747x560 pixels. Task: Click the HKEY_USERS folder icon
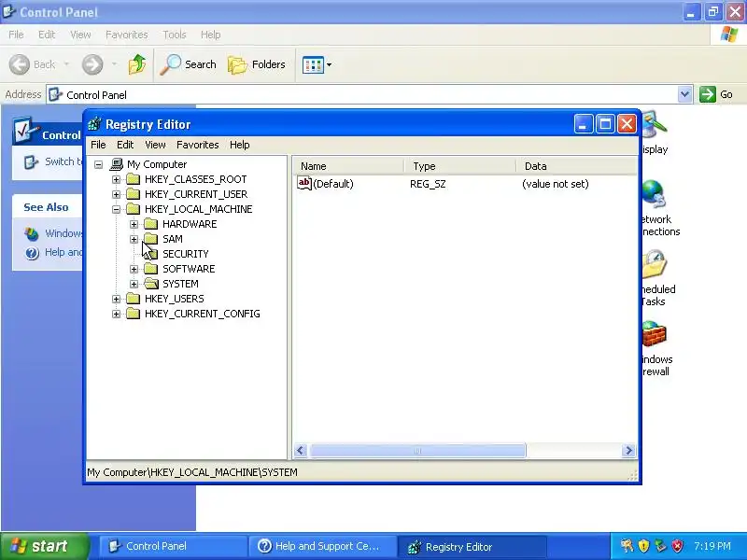133,299
